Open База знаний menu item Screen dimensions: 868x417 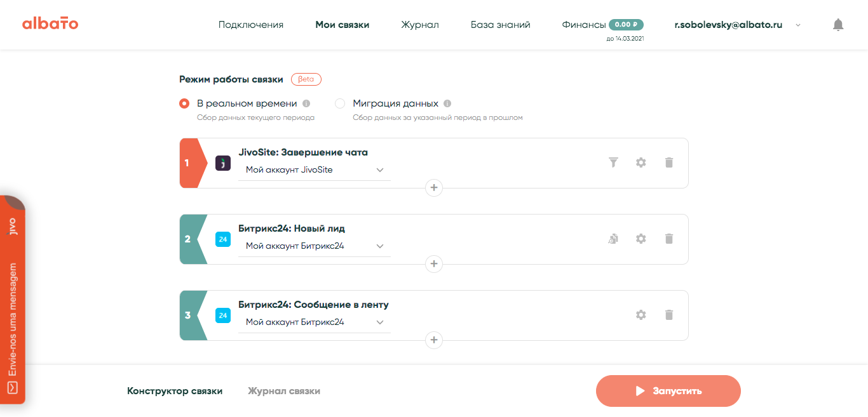[501, 25]
